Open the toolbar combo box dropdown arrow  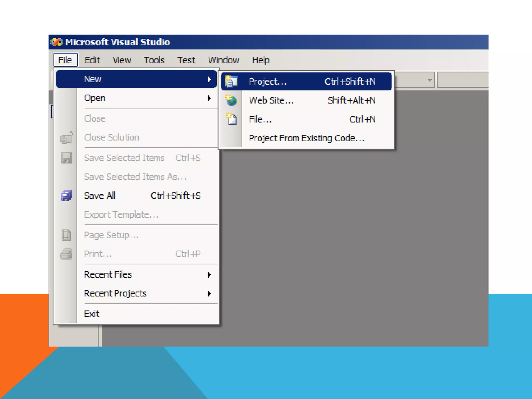(x=429, y=80)
